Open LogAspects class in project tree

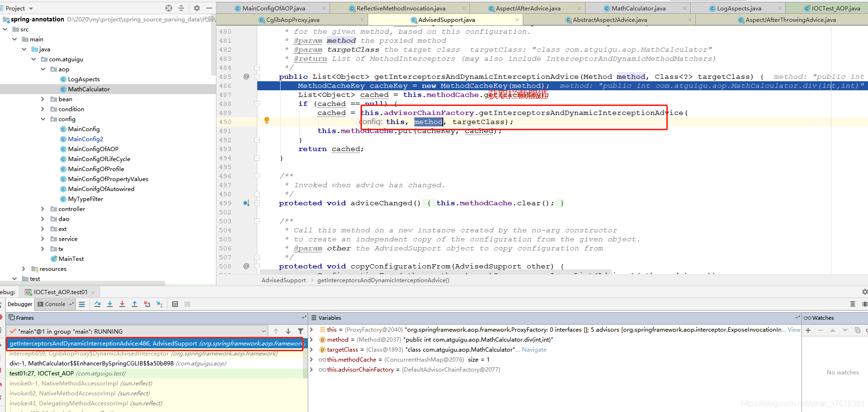coord(84,79)
